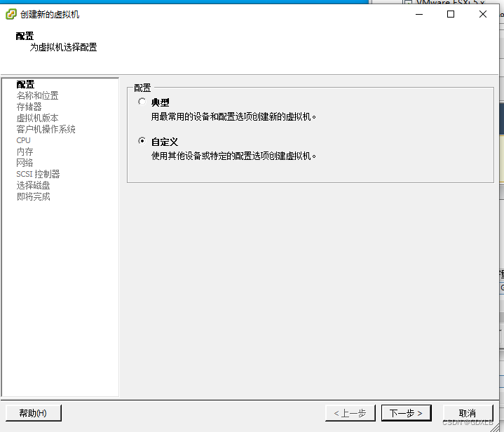Select 客户机操作系统 step in sidebar
This screenshot has height=432, width=504.
pyautogui.click(x=46, y=129)
